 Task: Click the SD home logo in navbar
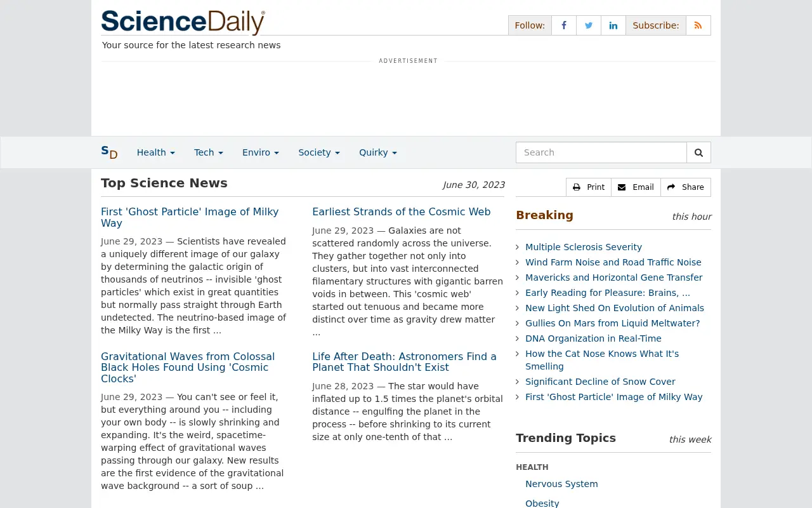(x=109, y=152)
